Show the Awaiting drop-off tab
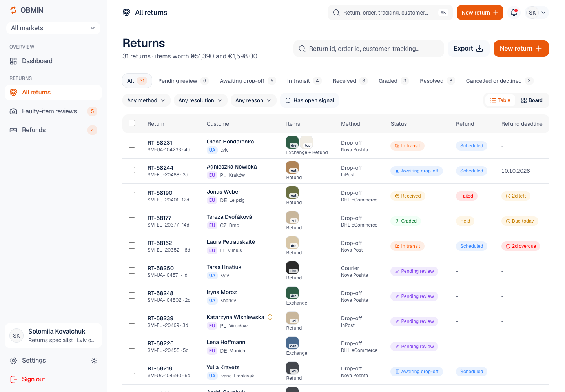Screen dimensions: 565x392 [248, 81]
